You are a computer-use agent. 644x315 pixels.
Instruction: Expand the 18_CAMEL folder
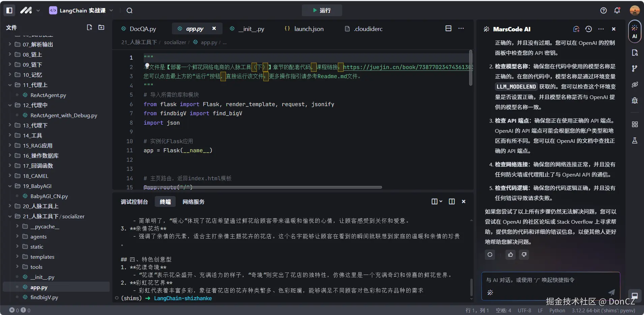tap(56, 176)
